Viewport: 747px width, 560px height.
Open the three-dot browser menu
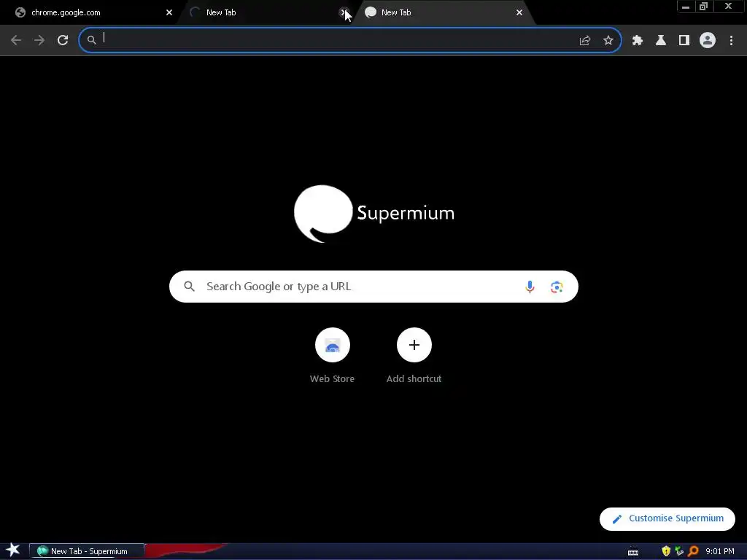(731, 41)
